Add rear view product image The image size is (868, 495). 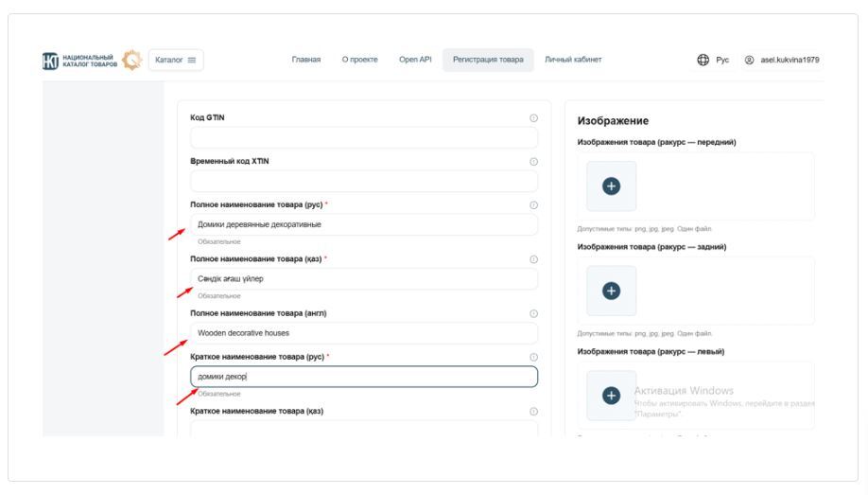pyautogui.click(x=611, y=291)
